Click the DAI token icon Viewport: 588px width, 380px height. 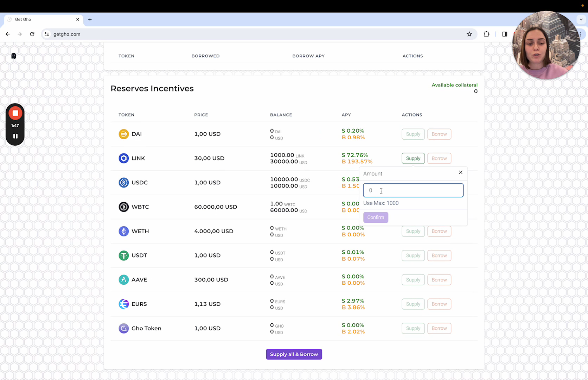123,134
